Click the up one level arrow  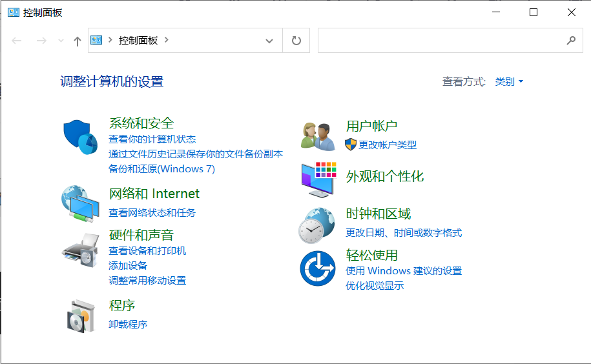pos(78,41)
